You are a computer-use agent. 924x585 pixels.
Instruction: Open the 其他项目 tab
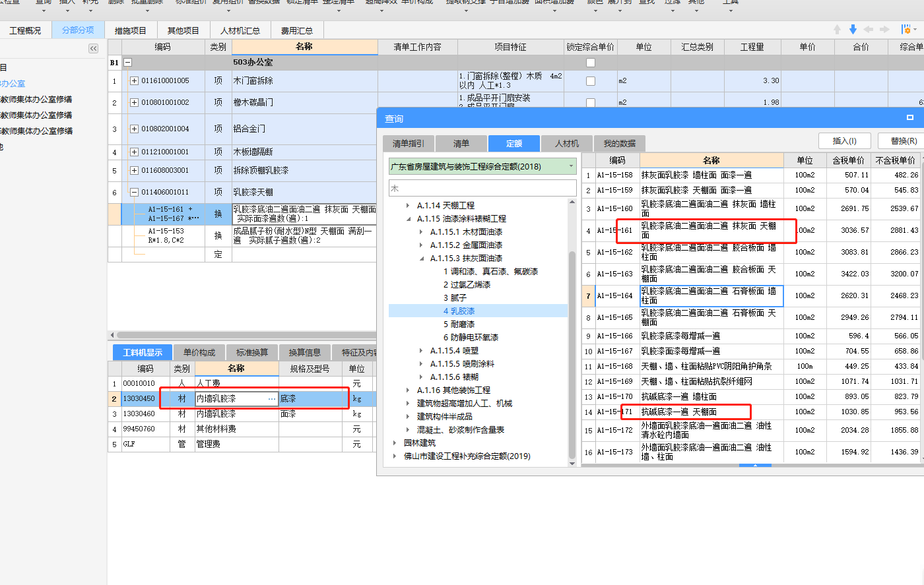point(183,30)
